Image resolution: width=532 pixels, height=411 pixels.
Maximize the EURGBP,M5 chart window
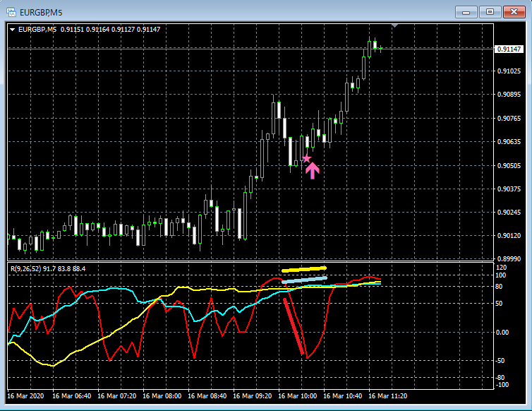point(490,12)
